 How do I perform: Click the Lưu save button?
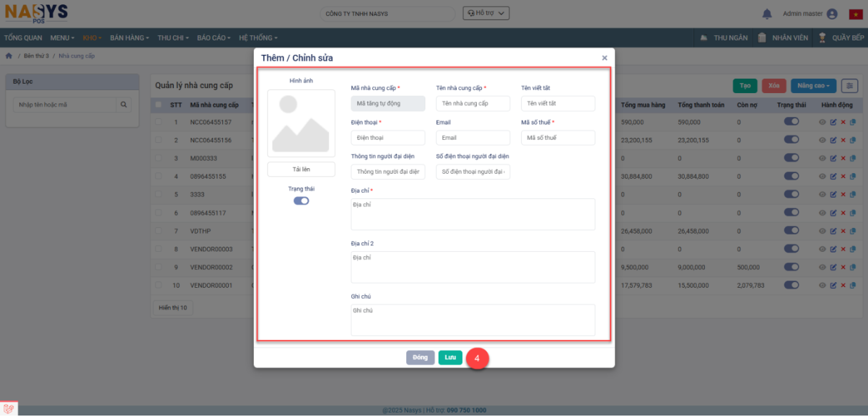click(x=450, y=358)
